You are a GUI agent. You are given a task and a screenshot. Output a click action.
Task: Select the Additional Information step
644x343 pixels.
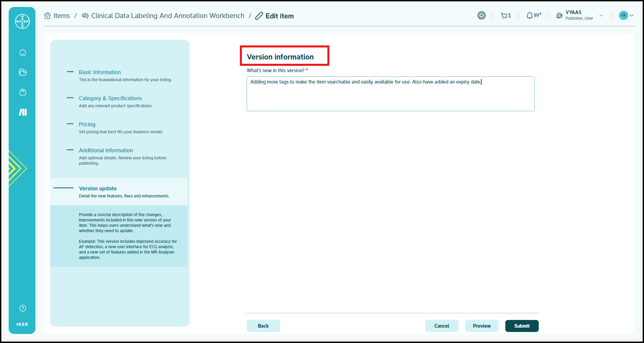(106, 150)
